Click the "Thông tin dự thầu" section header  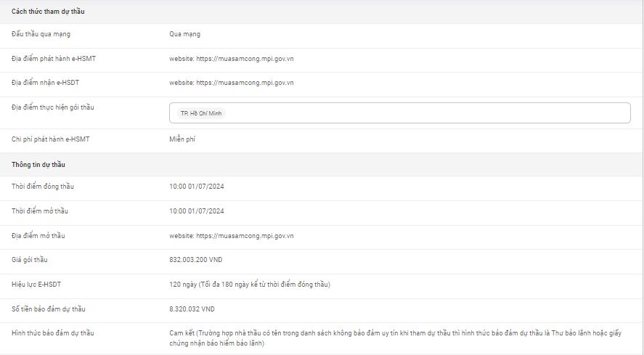(x=38, y=165)
